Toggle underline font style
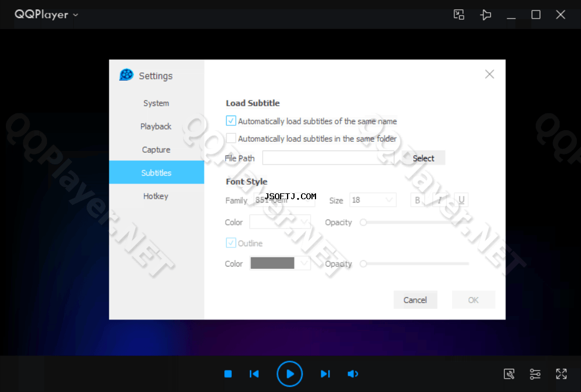The width and height of the screenshot is (581, 392). [x=461, y=200]
